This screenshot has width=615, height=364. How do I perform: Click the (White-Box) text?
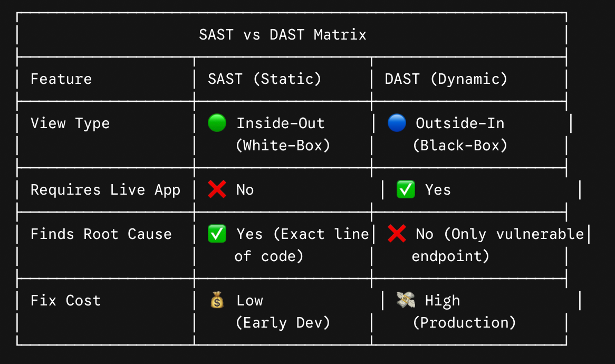coord(283,146)
